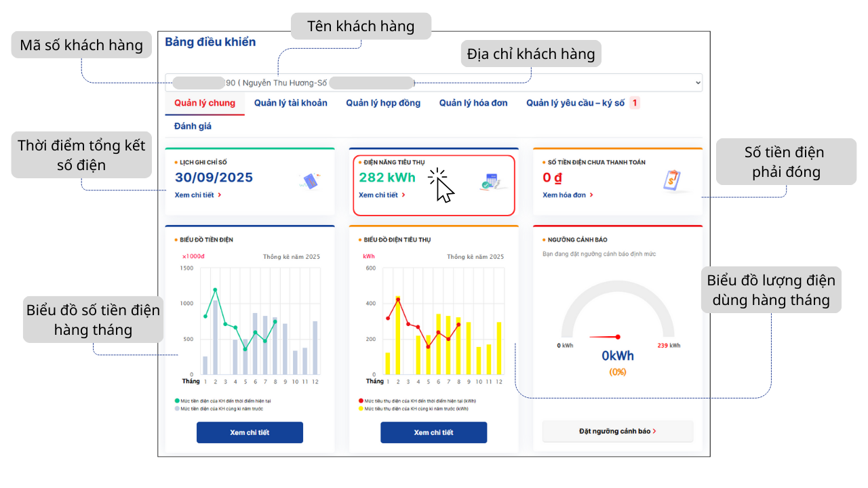
Task: Click the Đặt ngưỡng cảnh báo button
Action: (x=617, y=432)
